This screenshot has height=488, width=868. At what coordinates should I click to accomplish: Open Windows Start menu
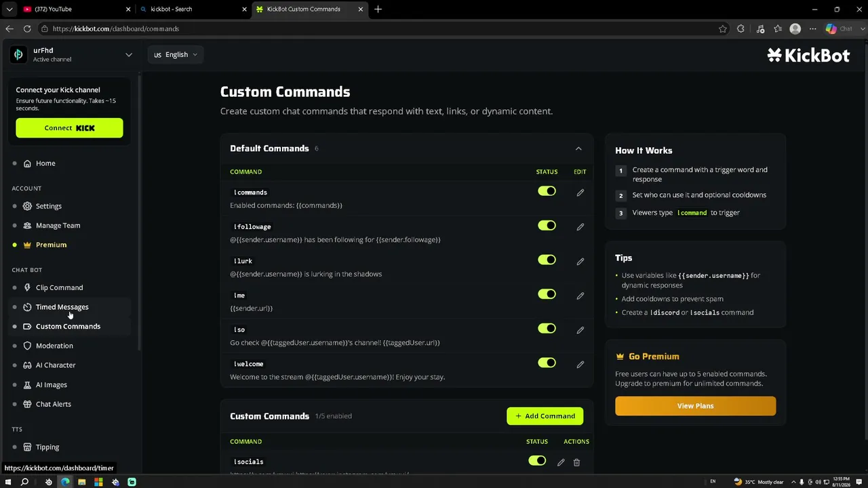point(7,482)
